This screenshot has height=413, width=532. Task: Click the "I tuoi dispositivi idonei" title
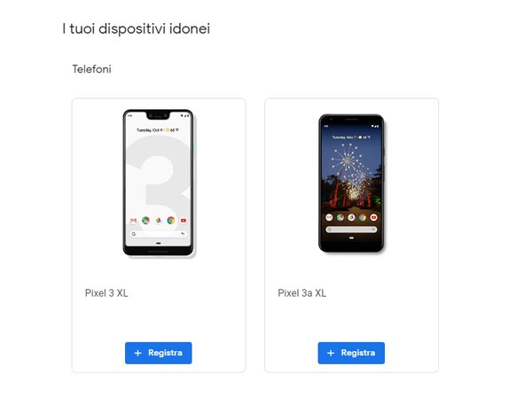click(x=136, y=29)
